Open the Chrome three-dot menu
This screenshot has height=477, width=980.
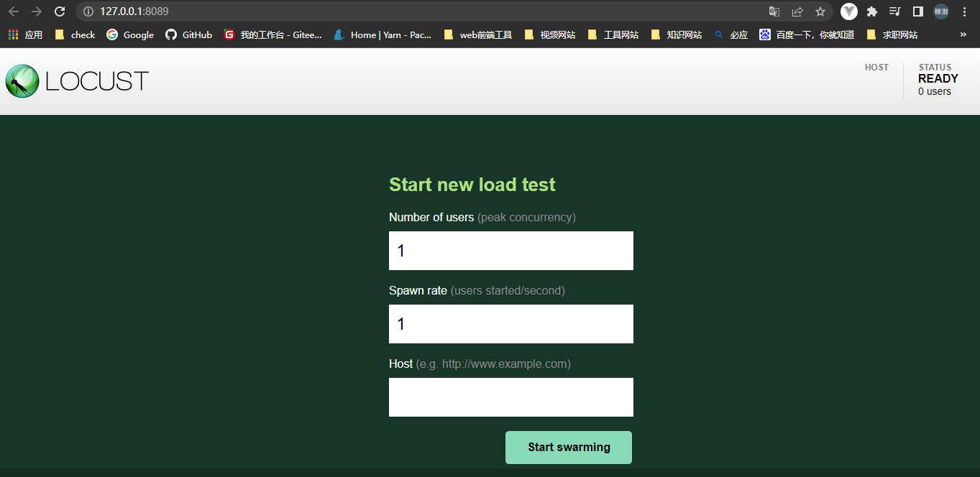pyautogui.click(x=964, y=11)
